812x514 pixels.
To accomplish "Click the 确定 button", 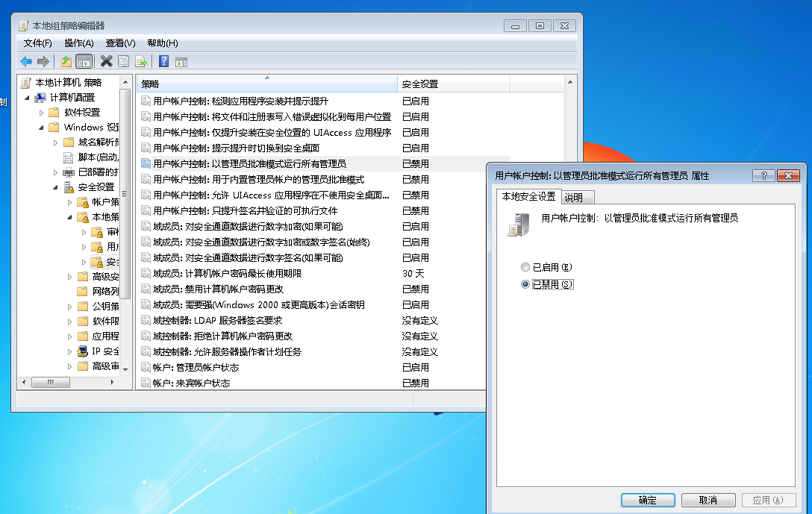I will pyautogui.click(x=647, y=500).
